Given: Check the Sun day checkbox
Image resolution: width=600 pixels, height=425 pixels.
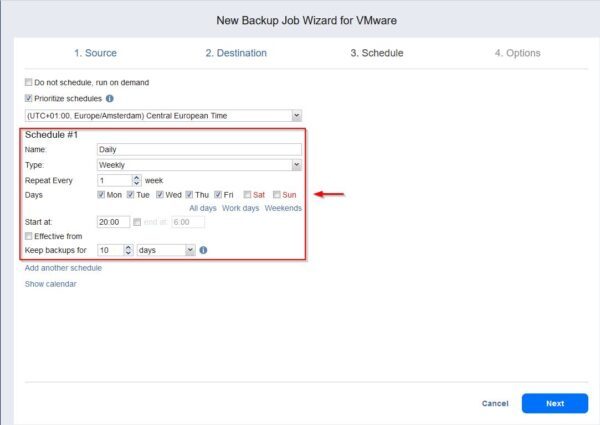Looking at the screenshot, I should 277,195.
